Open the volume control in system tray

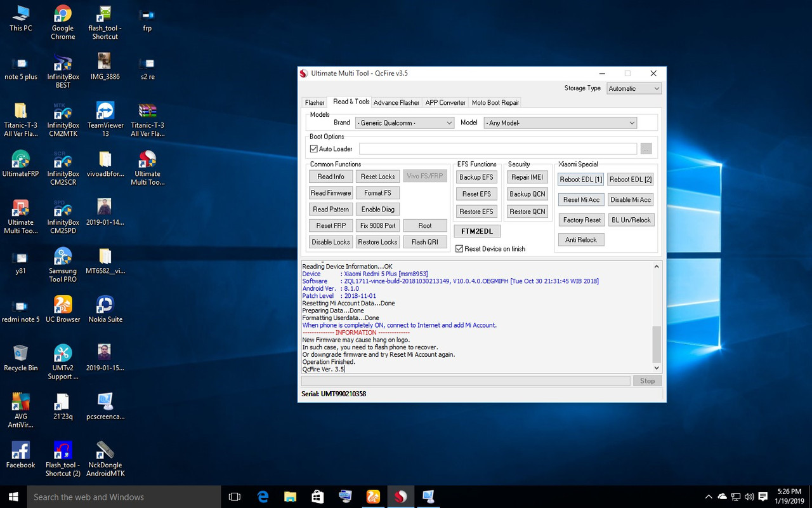[749, 497]
